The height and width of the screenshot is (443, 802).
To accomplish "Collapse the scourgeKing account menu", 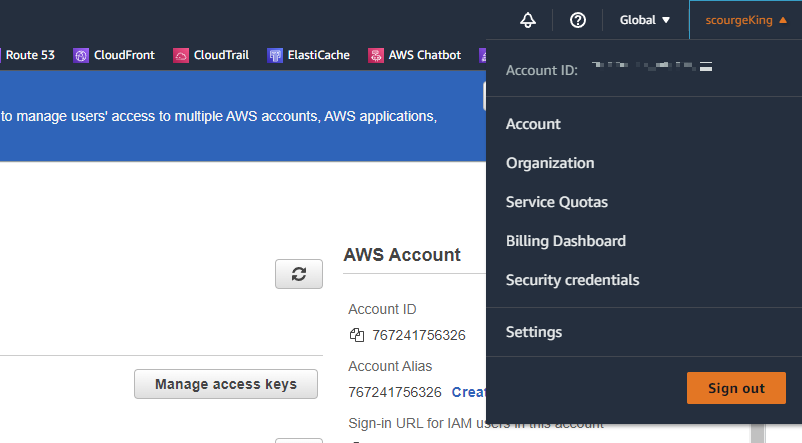I will click(x=746, y=20).
